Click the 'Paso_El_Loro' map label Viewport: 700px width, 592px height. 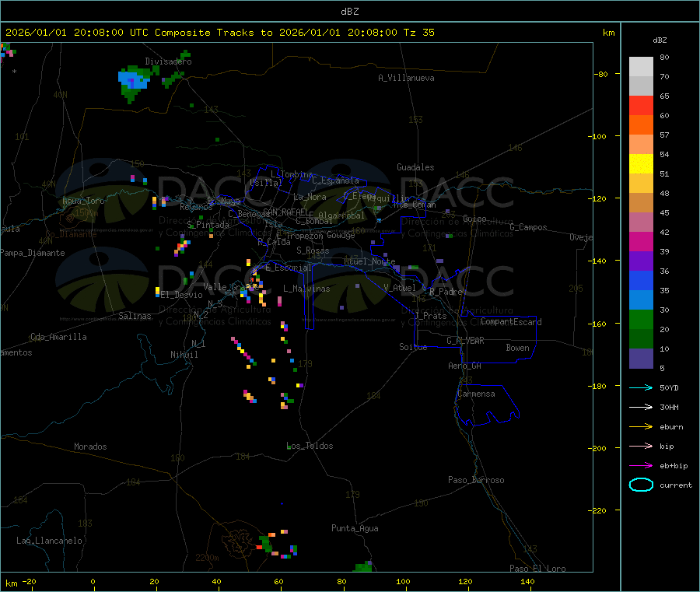point(537,569)
